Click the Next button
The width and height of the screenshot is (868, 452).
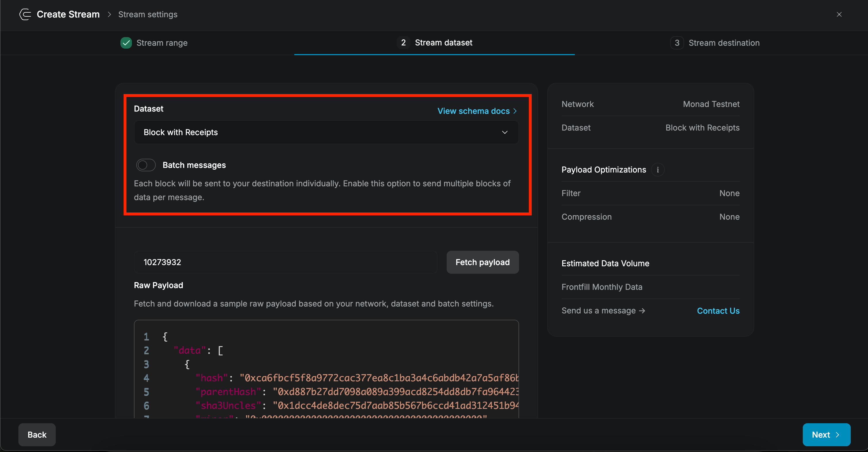pyautogui.click(x=826, y=434)
